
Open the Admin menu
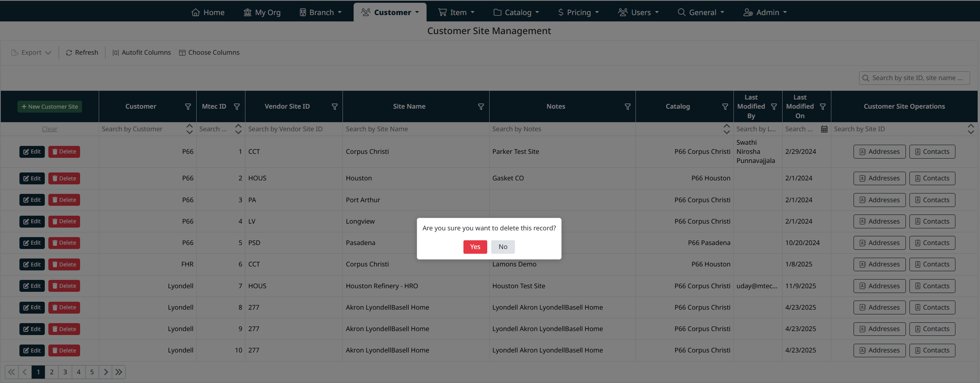pyautogui.click(x=765, y=12)
